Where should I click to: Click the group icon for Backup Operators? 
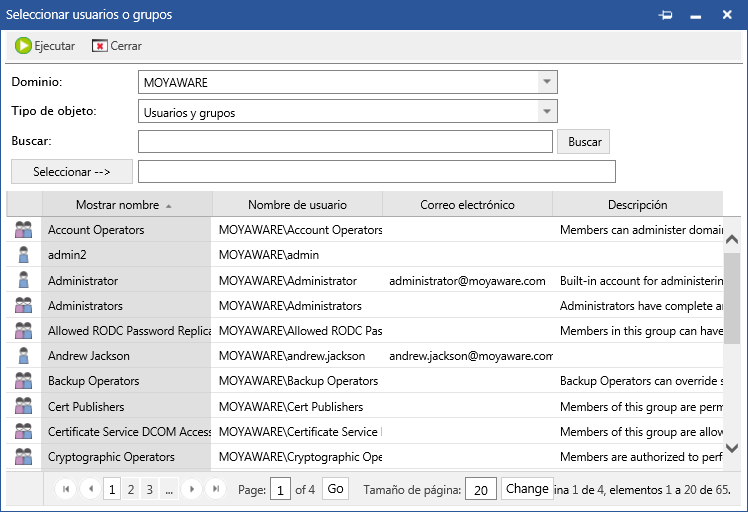point(23,381)
